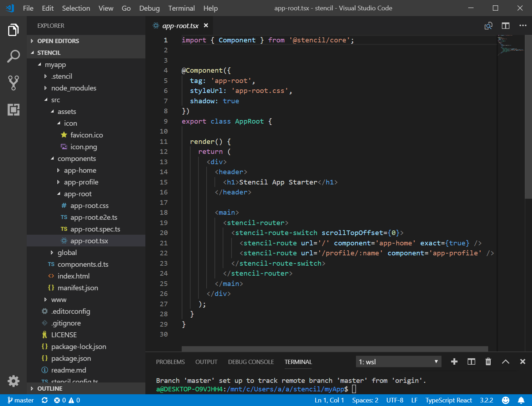Kill the terminal with trash icon
532x406 pixels.
[x=488, y=362]
